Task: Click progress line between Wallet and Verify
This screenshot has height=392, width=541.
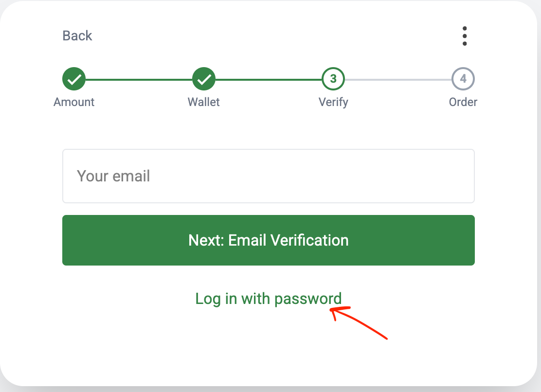Action: point(269,79)
